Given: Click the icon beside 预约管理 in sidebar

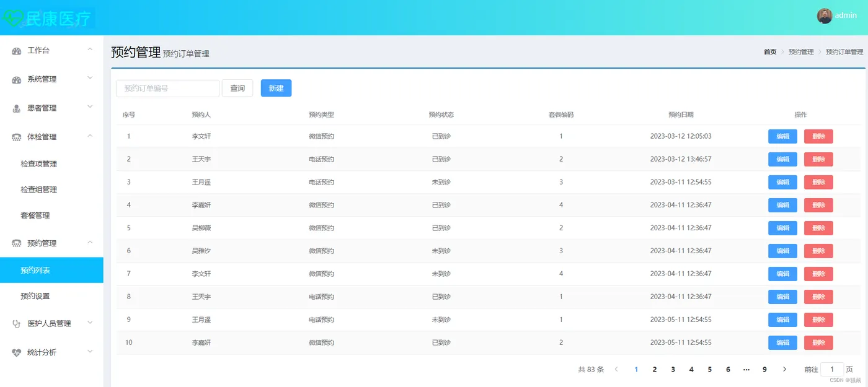Looking at the screenshot, I should tap(17, 243).
